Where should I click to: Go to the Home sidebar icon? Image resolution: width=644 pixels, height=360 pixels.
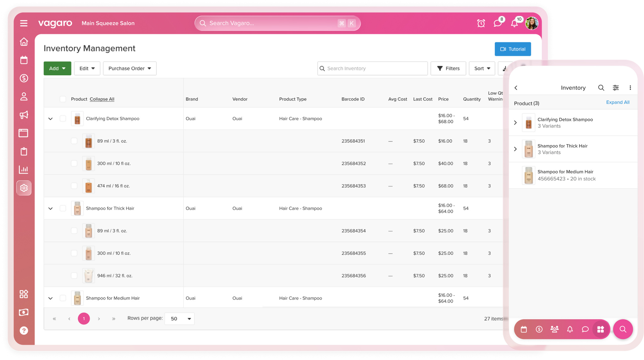click(24, 42)
